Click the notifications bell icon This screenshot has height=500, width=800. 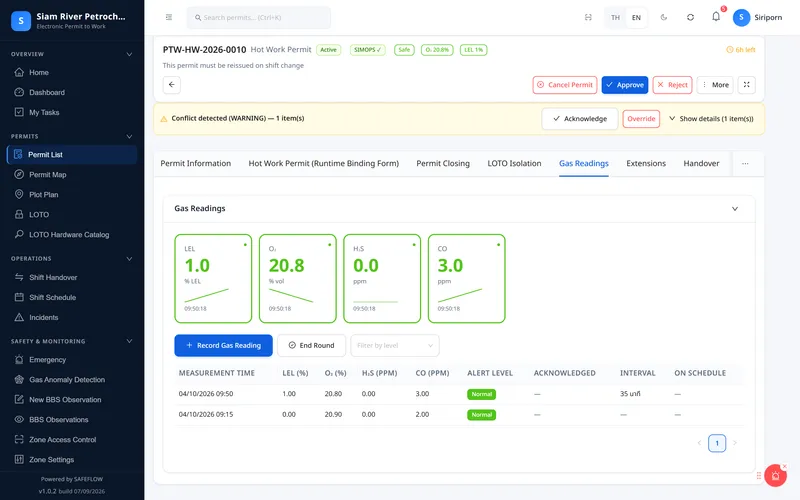[x=716, y=17]
